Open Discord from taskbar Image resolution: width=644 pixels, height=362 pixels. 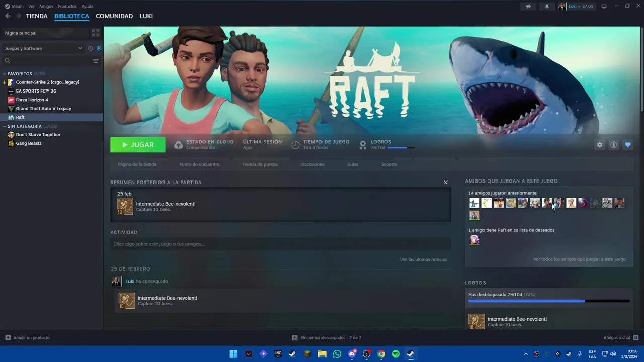tap(352, 354)
